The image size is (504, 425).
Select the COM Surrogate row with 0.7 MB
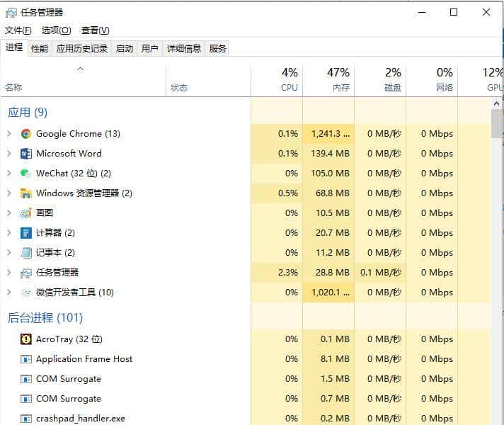tap(246, 399)
